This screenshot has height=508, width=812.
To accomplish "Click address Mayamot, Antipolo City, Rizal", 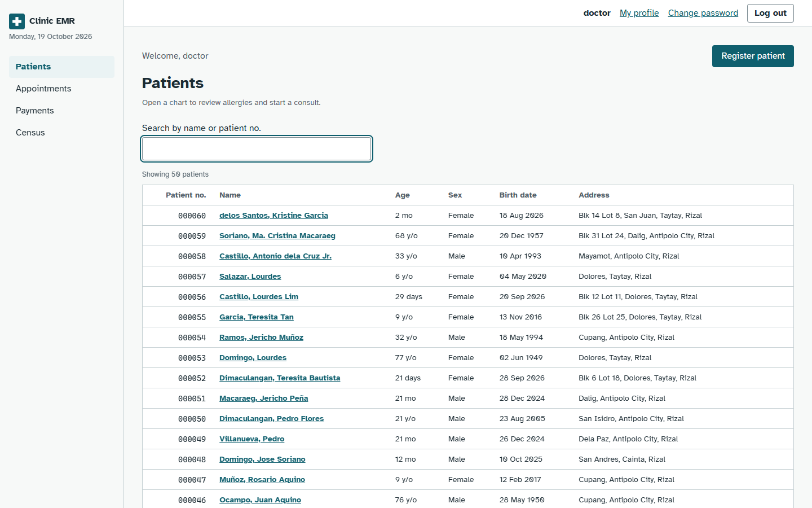I will tap(629, 256).
